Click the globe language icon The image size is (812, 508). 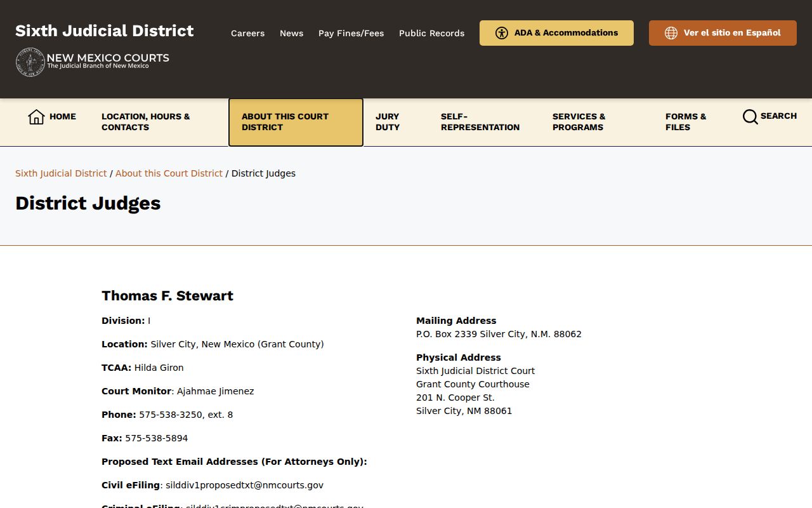671,33
